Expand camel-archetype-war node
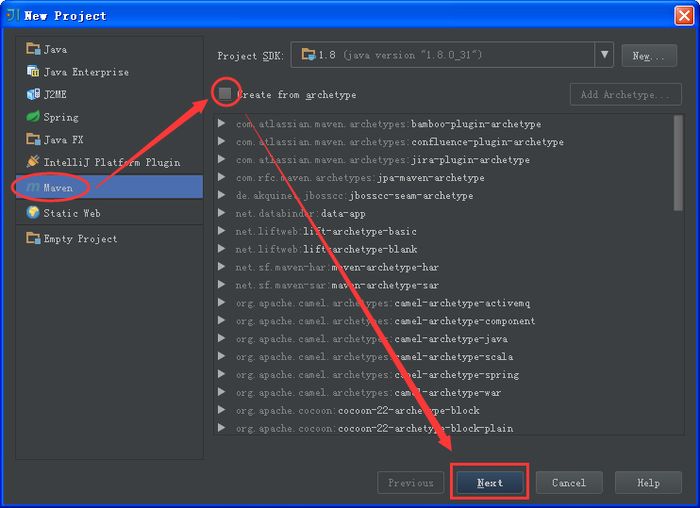700x508 pixels. (221, 391)
